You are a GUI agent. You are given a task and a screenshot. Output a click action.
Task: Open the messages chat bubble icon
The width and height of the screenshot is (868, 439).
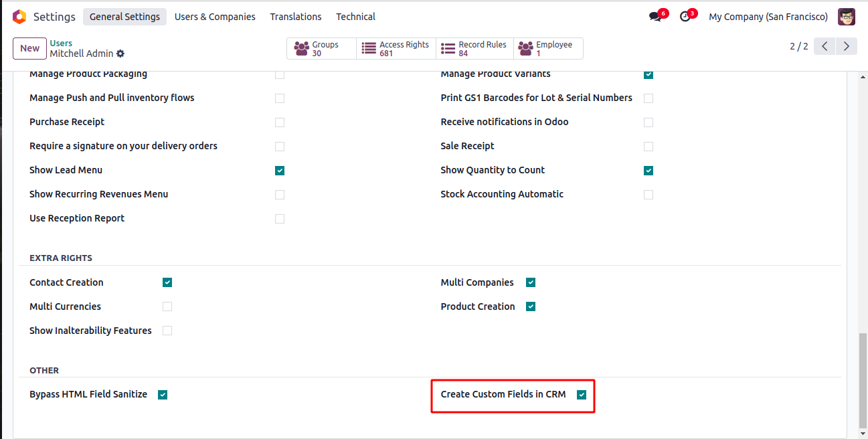point(655,17)
